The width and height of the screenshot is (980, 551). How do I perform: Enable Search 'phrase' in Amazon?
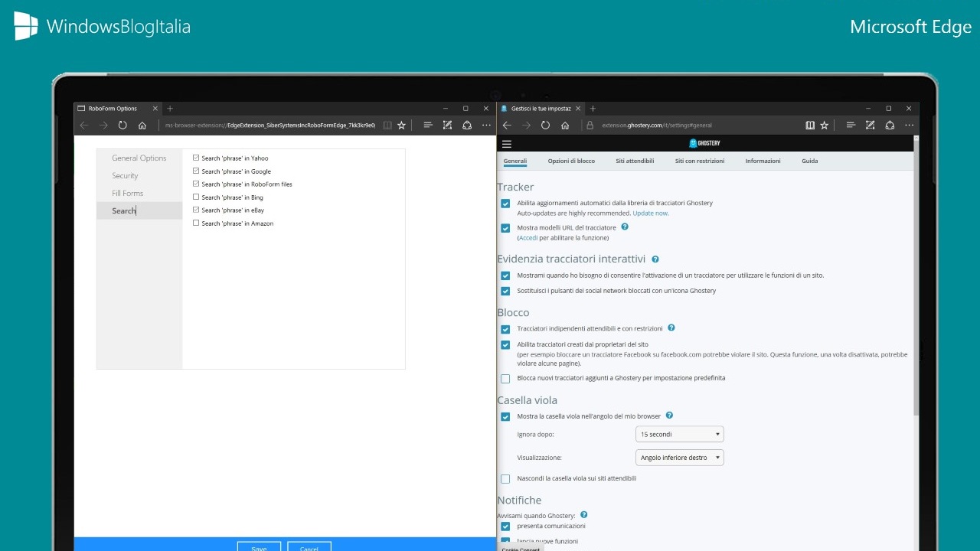coord(196,223)
